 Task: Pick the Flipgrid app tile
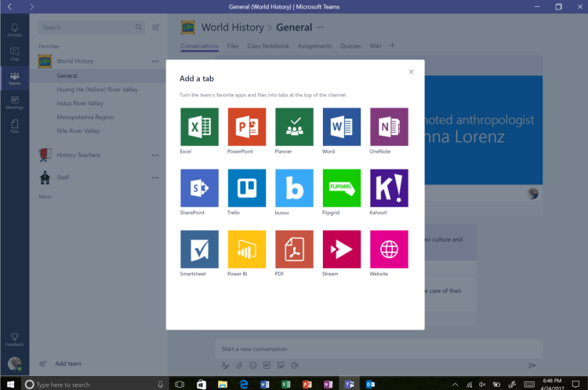tap(341, 188)
